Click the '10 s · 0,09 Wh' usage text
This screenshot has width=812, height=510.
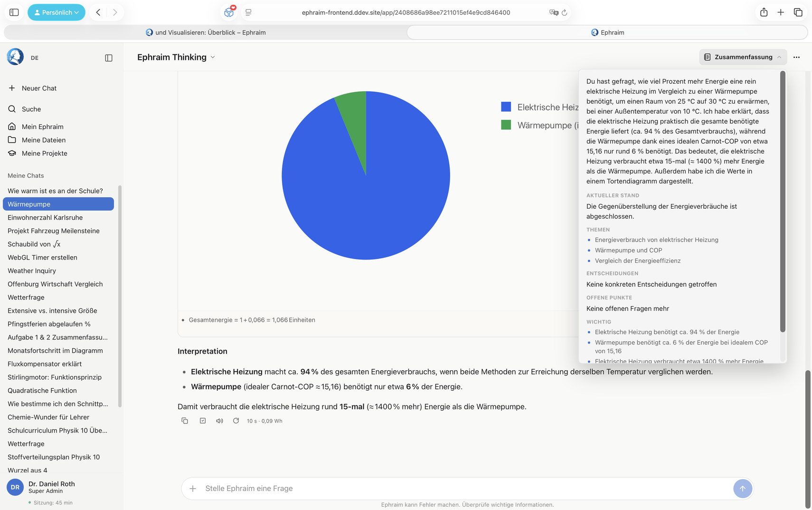coord(264,421)
